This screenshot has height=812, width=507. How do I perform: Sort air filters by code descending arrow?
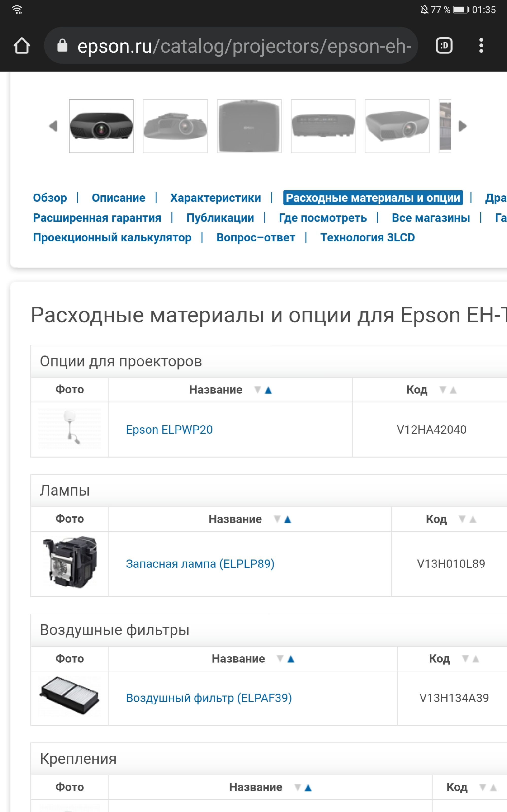click(x=465, y=659)
